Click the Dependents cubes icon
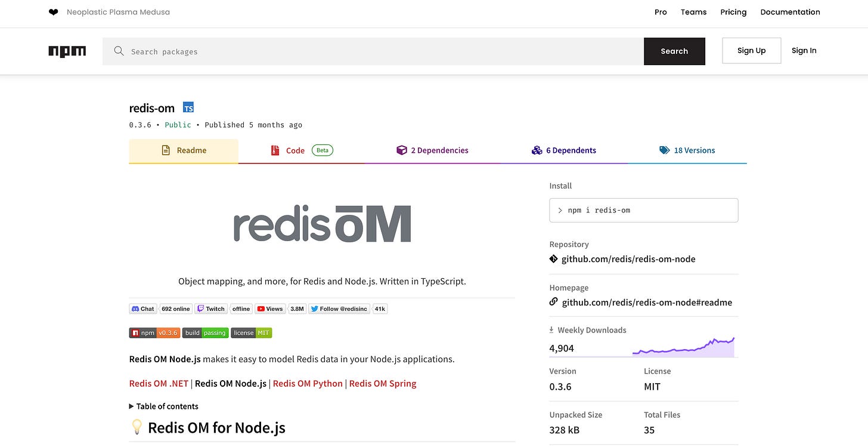 [x=537, y=150]
